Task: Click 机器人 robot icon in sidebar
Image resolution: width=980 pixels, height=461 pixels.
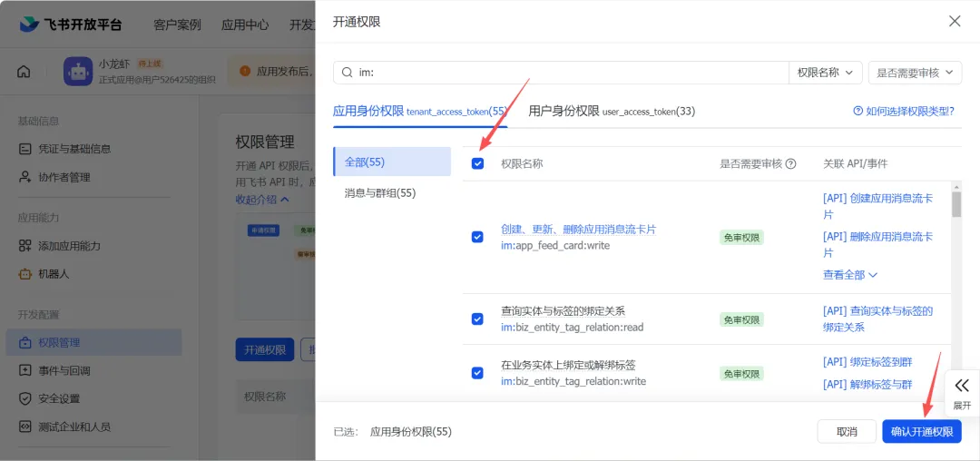Action: [x=25, y=273]
